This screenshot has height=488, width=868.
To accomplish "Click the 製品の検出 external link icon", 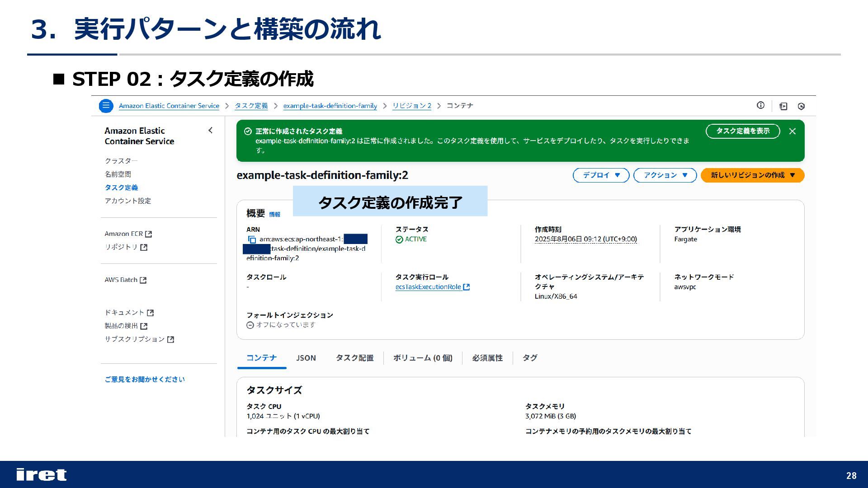I will (x=144, y=326).
